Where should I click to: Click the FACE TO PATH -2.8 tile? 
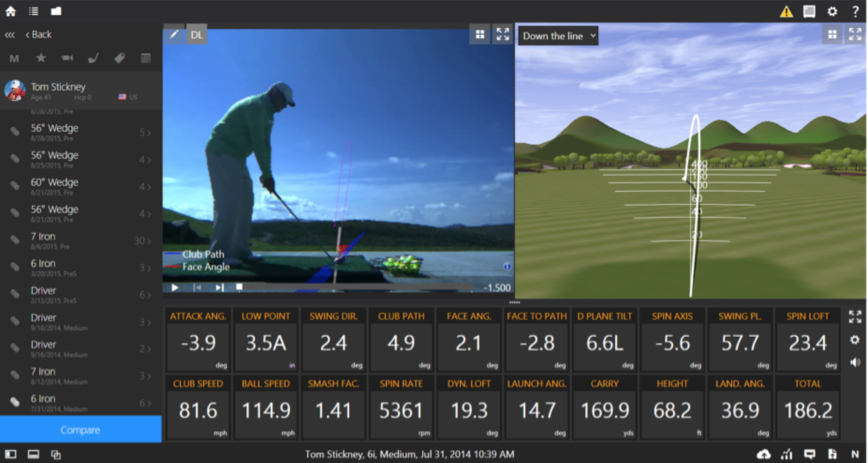click(537, 340)
